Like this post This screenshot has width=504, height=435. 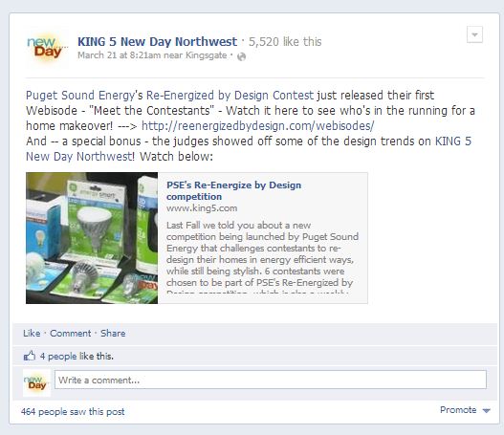click(x=32, y=333)
